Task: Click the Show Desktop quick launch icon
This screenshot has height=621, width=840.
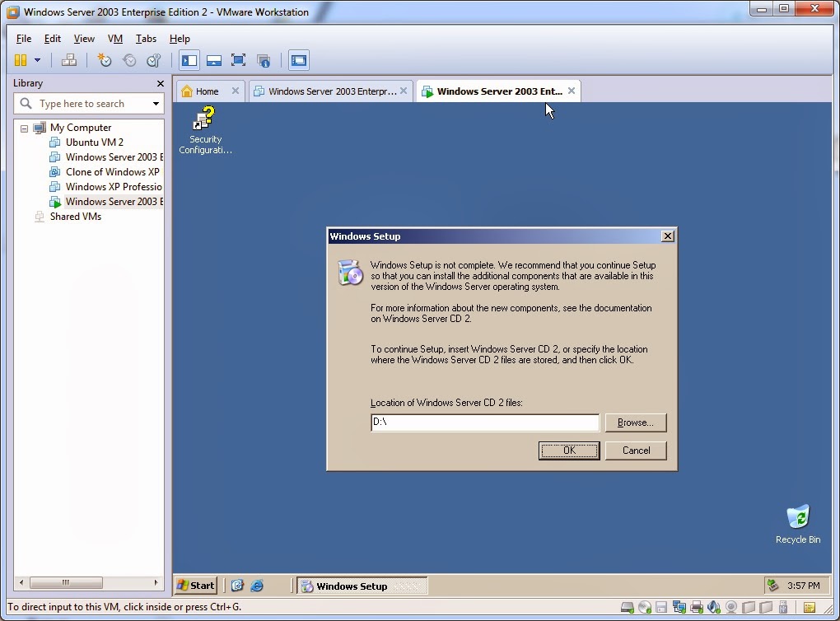Action: pos(237,586)
